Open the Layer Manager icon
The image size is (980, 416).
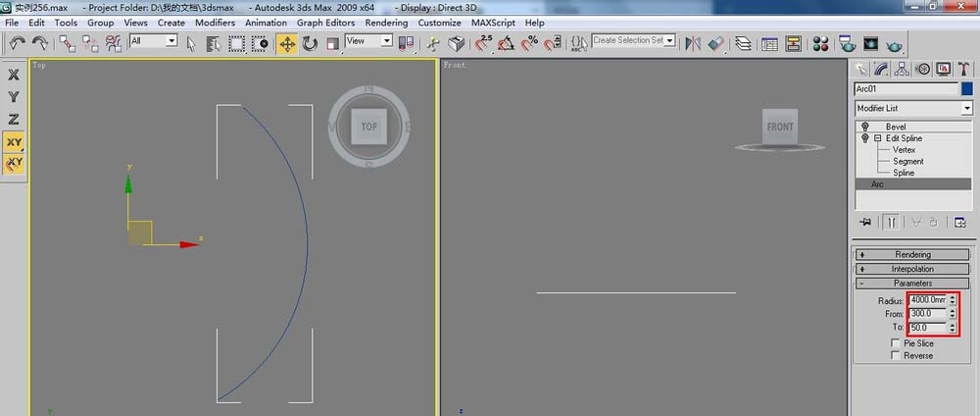pos(744,42)
